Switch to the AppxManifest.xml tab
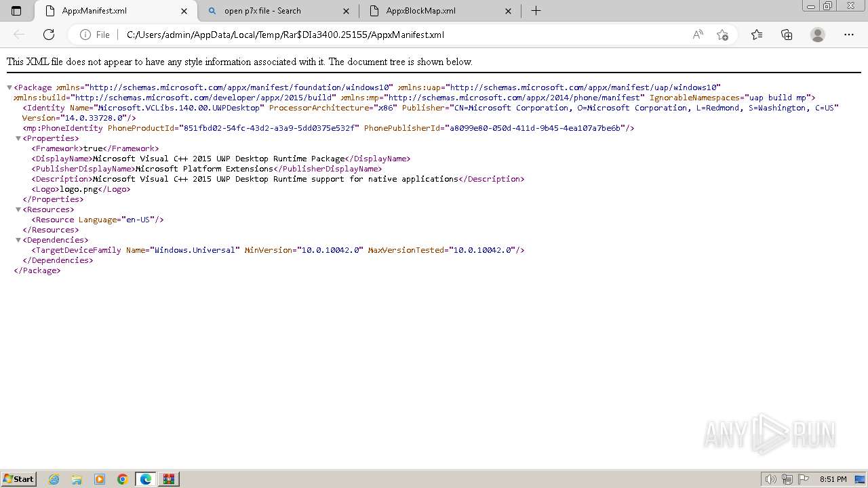The width and height of the screenshot is (868, 488). coord(115,11)
